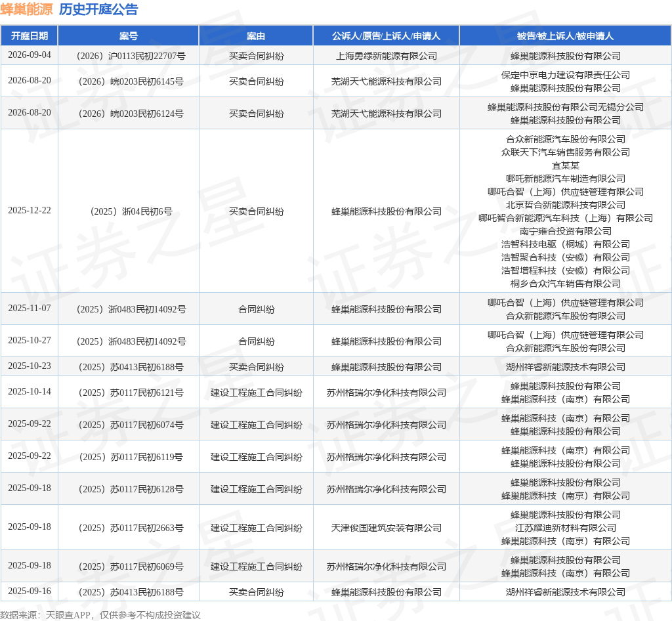Screen dimensions: 672x621
Task: Click the 被告/被上诉人/被申请人 header
Action: click(x=565, y=36)
